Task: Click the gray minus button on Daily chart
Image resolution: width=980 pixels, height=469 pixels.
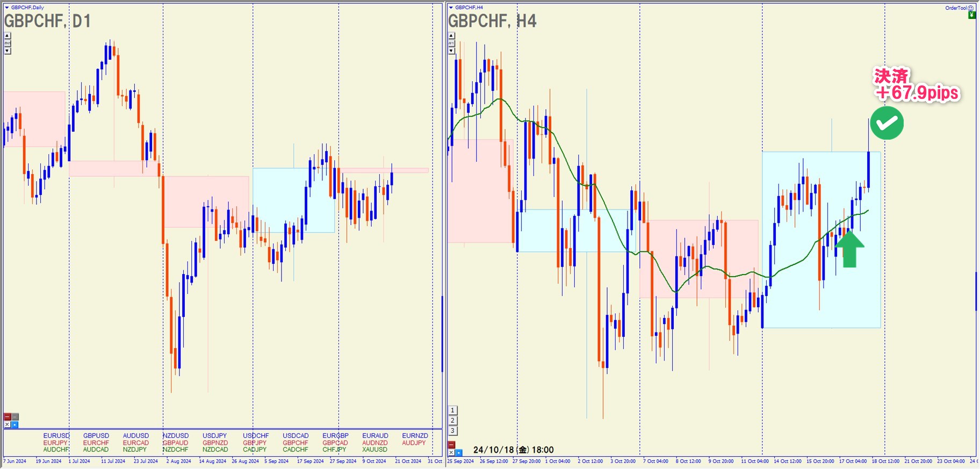Action: (15, 417)
